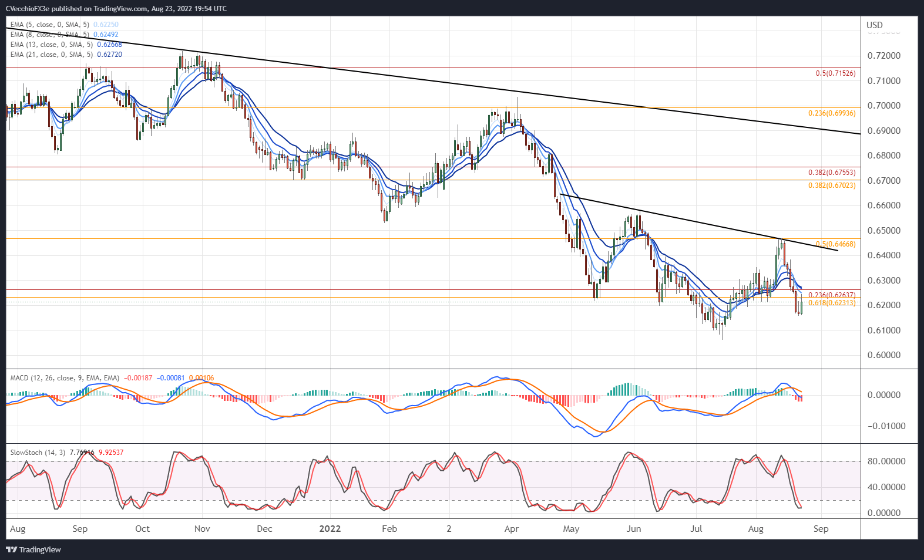Click the EMA 13 value 0.62668
The width and height of the screenshot is (924, 560).
point(110,45)
